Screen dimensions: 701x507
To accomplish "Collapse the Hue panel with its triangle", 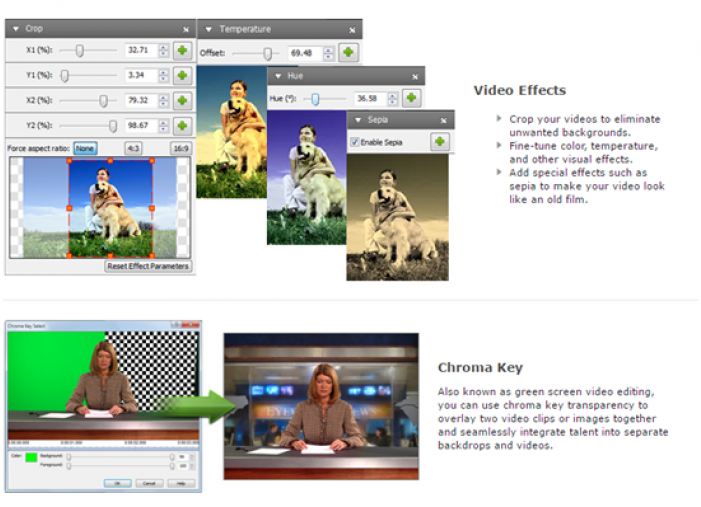I will click(x=278, y=76).
